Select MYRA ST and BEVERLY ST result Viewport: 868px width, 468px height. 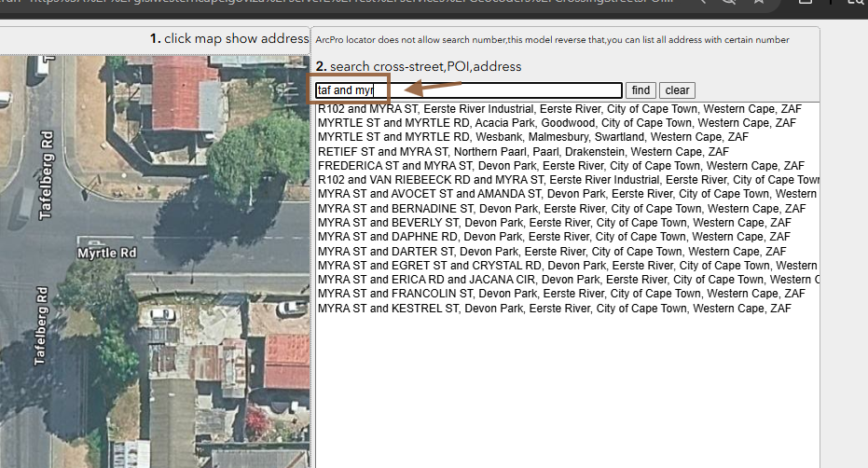(554, 223)
